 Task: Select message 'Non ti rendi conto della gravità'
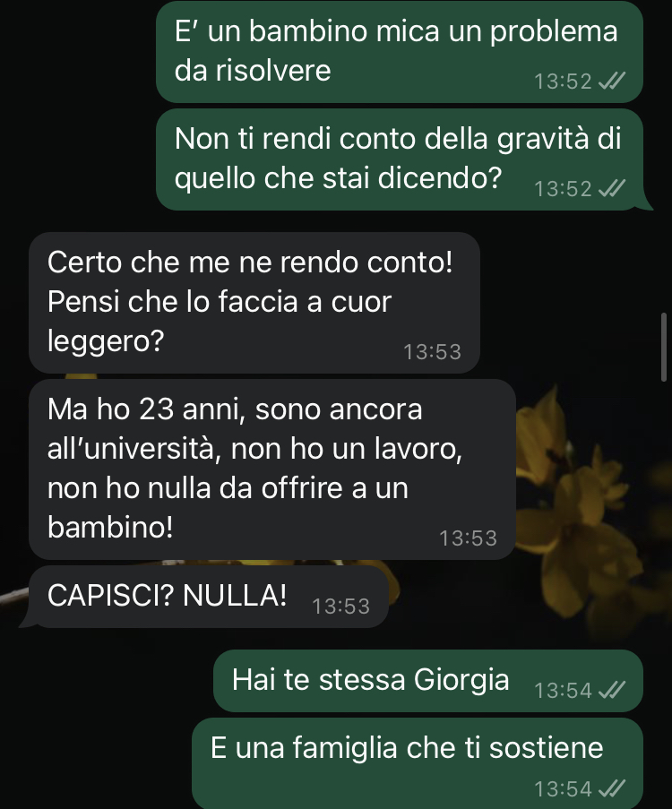(400, 159)
